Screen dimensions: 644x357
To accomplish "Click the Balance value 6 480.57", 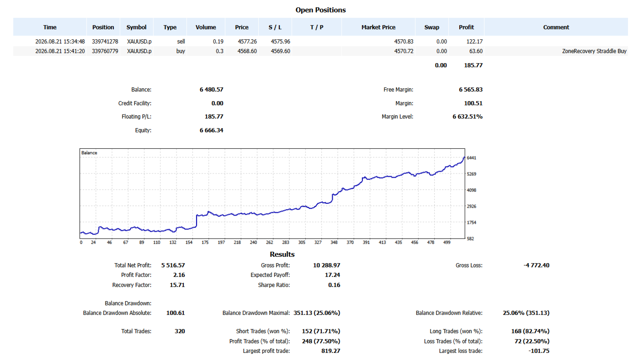I will pos(211,90).
